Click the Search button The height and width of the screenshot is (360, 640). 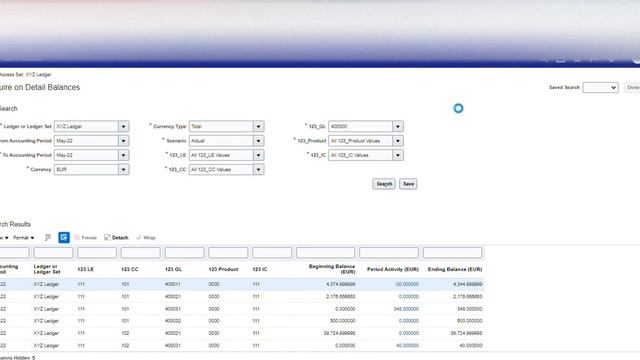[x=384, y=184]
